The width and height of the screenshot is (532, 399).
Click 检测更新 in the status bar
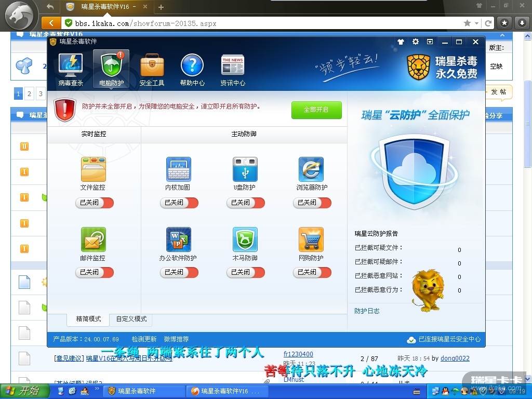[x=144, y=339]
